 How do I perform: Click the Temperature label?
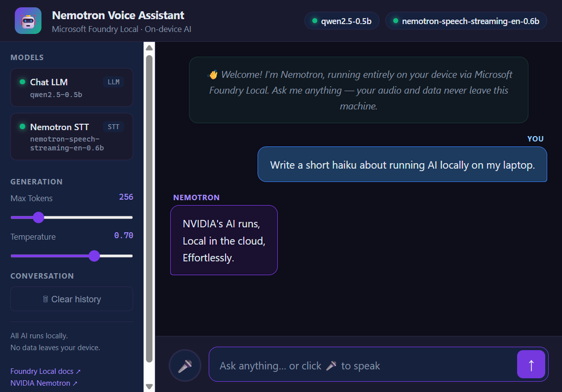(x=33, y=237)
